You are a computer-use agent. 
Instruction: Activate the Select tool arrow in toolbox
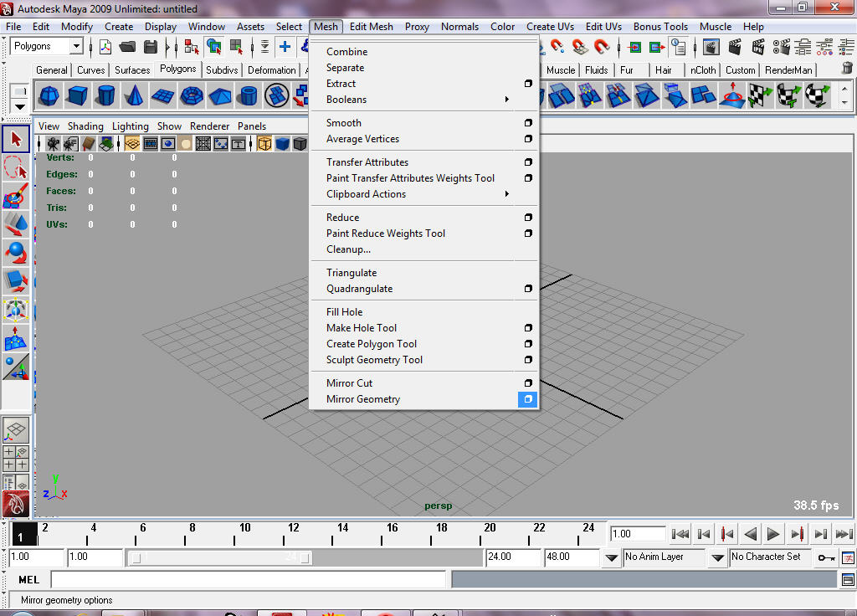(x=16, y=139)
